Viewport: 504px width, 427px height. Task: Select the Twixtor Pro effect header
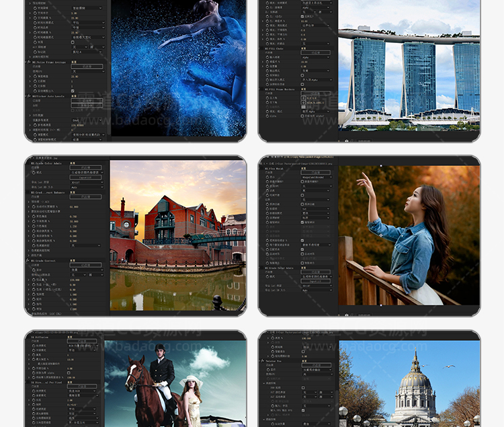click(274, 360)
